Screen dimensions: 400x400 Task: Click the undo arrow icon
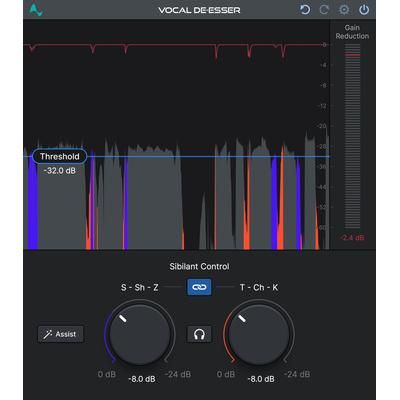(305, 10)
